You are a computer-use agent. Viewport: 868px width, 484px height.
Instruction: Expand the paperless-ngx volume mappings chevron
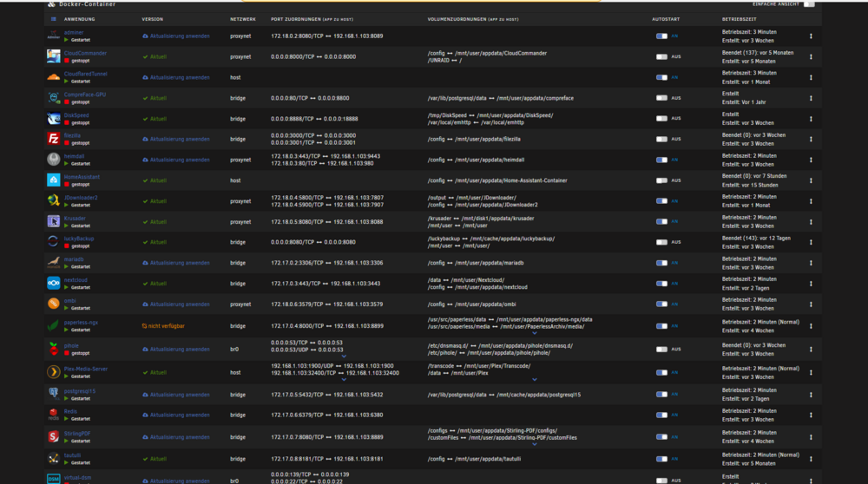(x=534, y=333)
